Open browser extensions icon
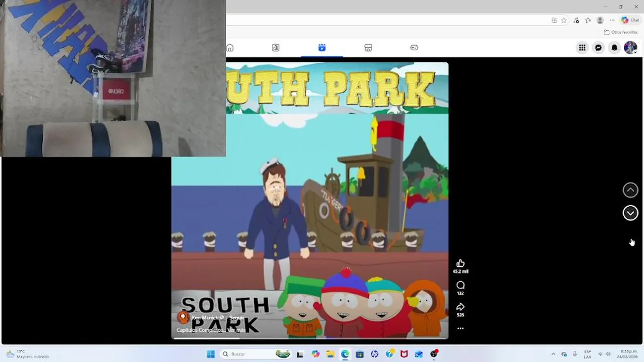The image size is (644, 362). click(x=576, y=20)
